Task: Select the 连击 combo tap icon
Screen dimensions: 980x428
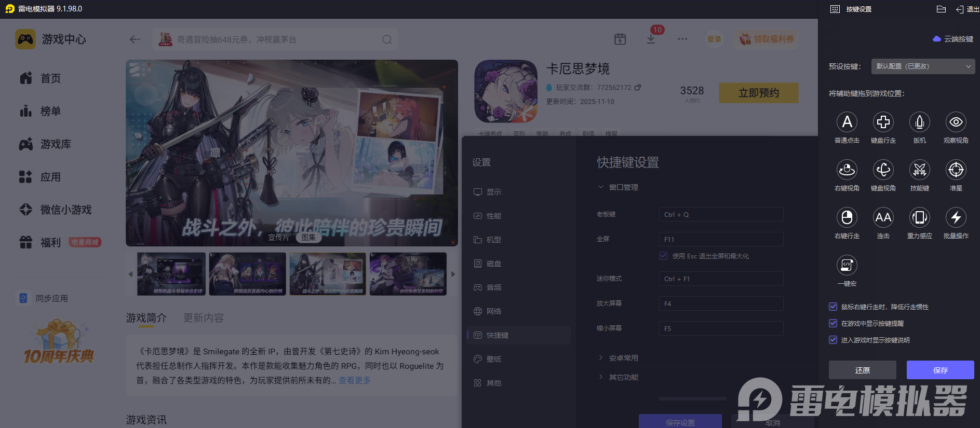Action: (883, 218)
